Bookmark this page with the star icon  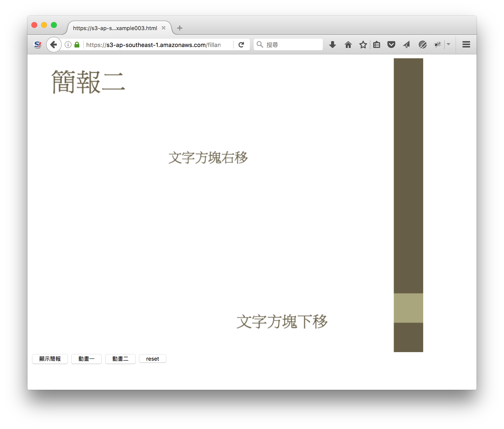point(363,45)
